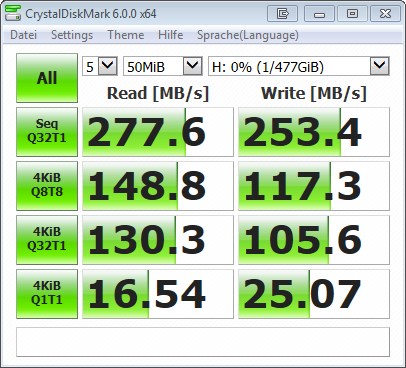Viewport: 406px width, 368px height.
Task: Click the Write [MB/s] column header
Action: 314,93
